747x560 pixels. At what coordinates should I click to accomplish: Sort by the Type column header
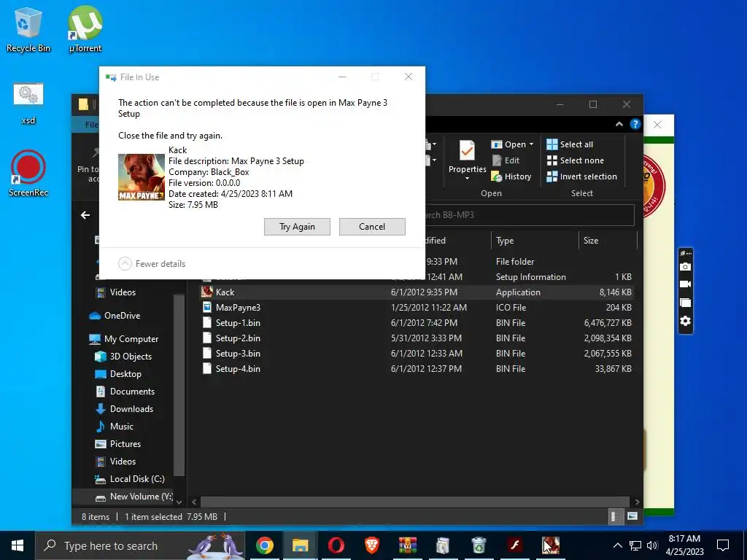pos(535,241)
